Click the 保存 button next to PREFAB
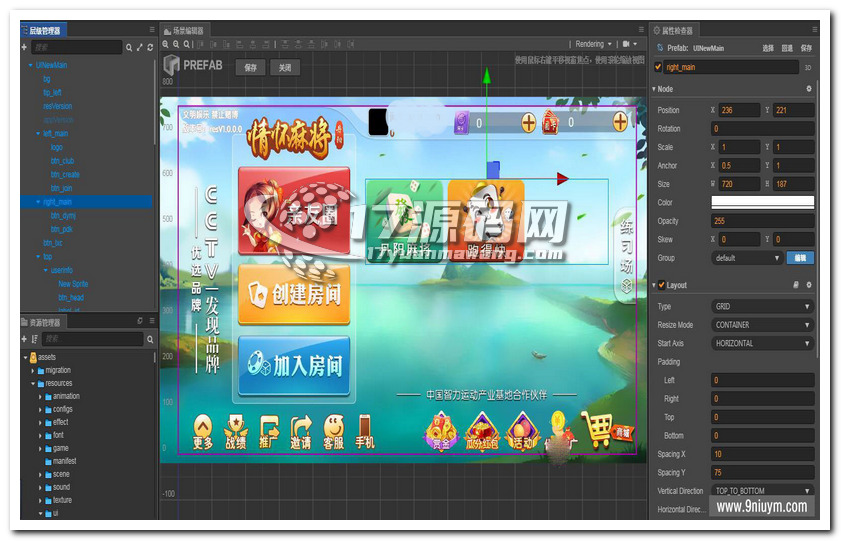Screen dimensions: 841x541 pyautogui.click(x=250, y=68)
